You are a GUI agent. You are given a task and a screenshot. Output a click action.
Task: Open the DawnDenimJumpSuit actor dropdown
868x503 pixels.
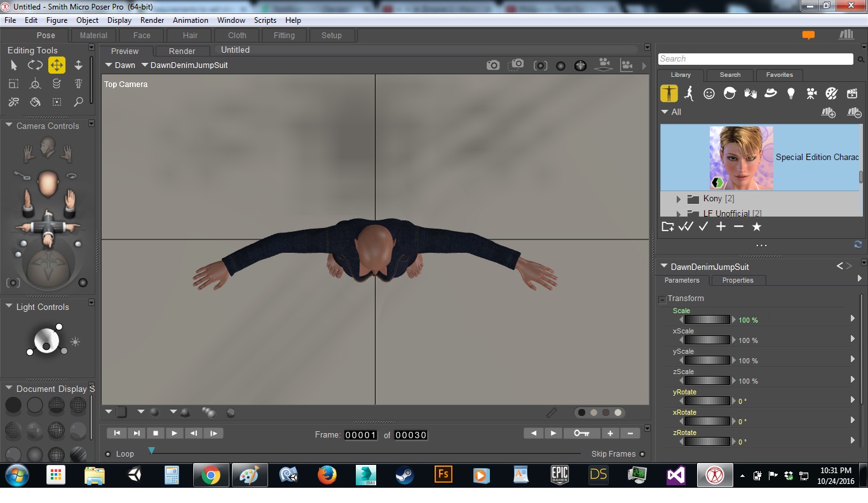[x=184, y=65]
